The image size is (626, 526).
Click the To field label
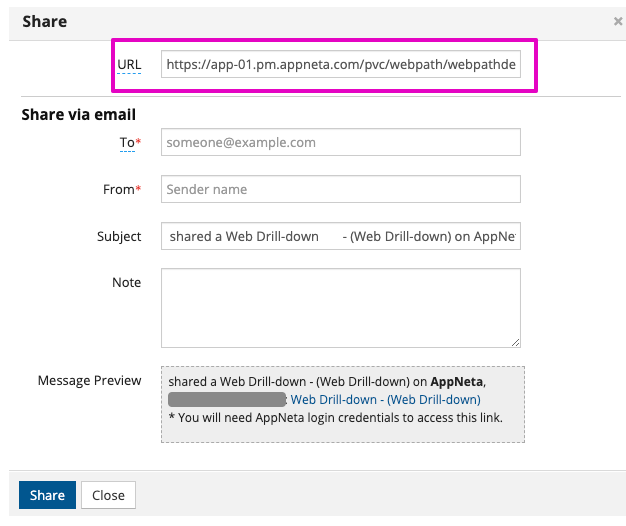click(x=130, y=142)
